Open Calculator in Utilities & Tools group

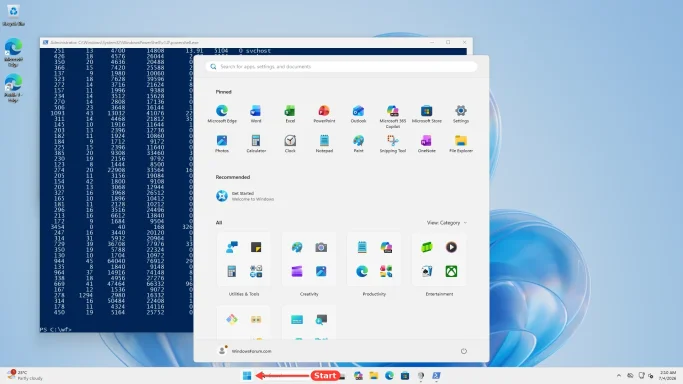click(232, 271)
